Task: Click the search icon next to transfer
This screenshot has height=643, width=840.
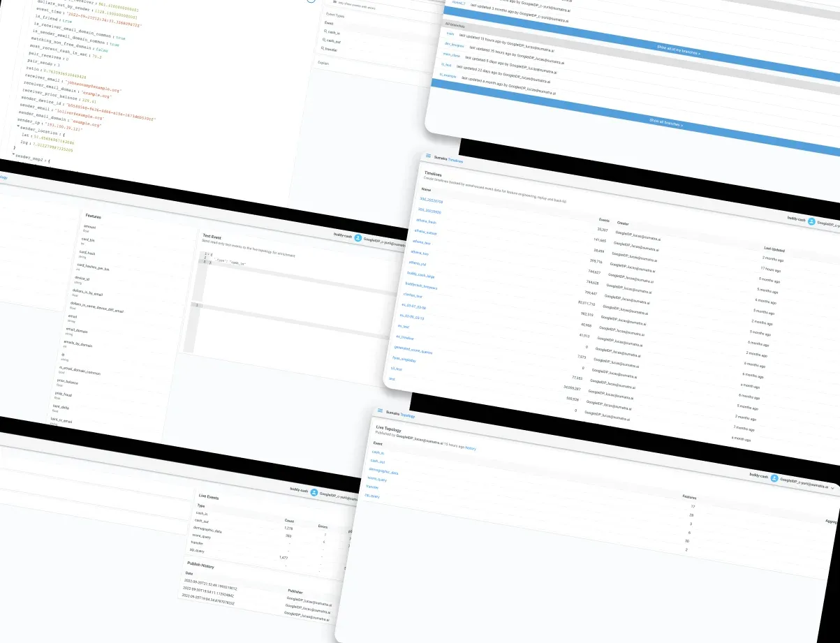Action: pos(323,49)
